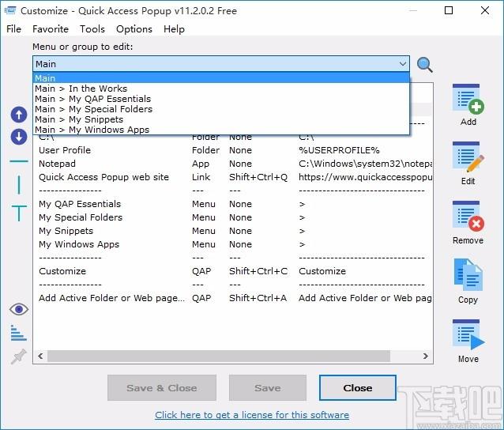Viewport: 504px width, 430px height.
Task: Click the Shift+Ctrl+C hotkey cell
Action: [258, 271]
